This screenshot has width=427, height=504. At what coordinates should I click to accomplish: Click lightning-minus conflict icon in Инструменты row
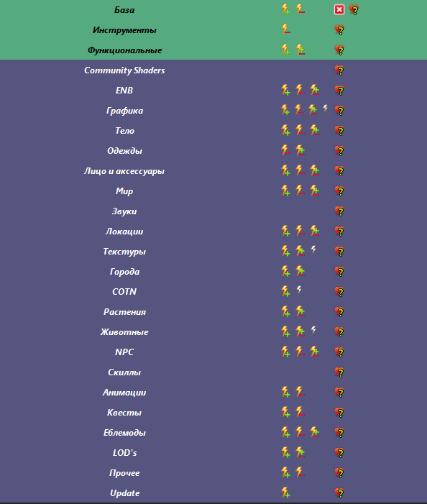285,29
